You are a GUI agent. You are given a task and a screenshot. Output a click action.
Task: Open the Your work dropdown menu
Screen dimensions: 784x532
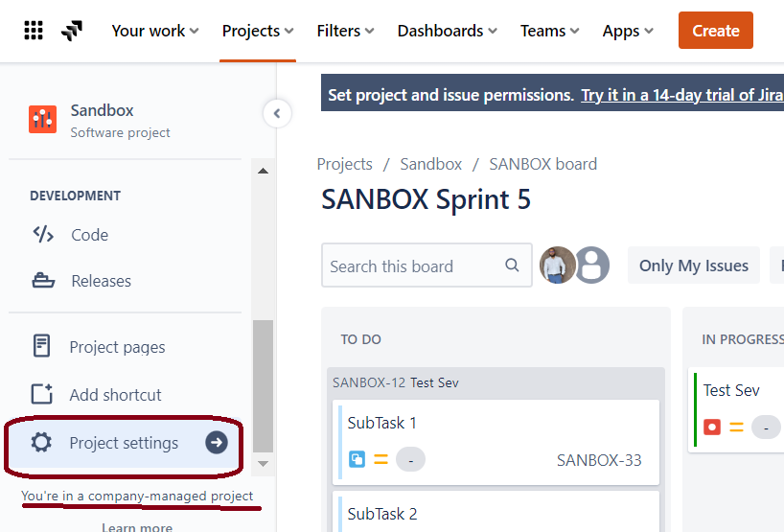[155, 31]
